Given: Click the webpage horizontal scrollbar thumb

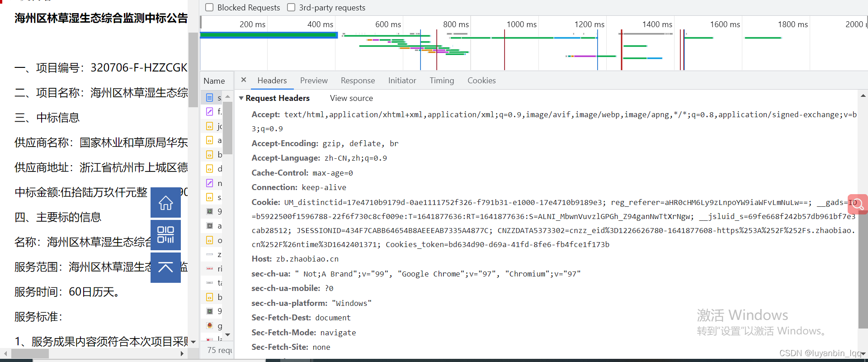Looking at the screenshot, I should [x=30, y=354].
